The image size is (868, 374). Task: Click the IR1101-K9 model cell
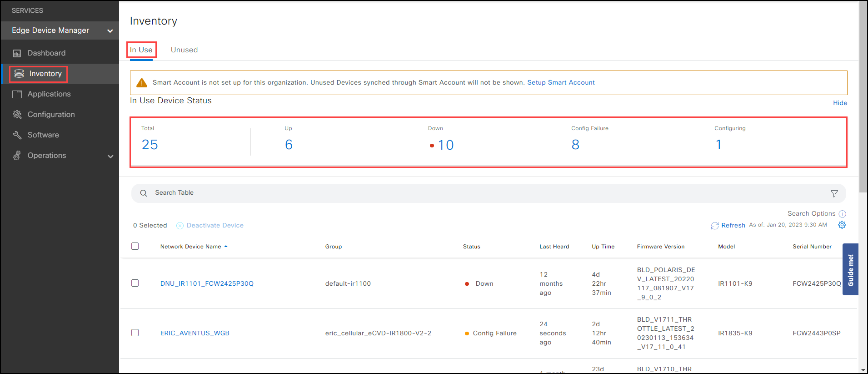pyautogui.click(x=735, y=284)
